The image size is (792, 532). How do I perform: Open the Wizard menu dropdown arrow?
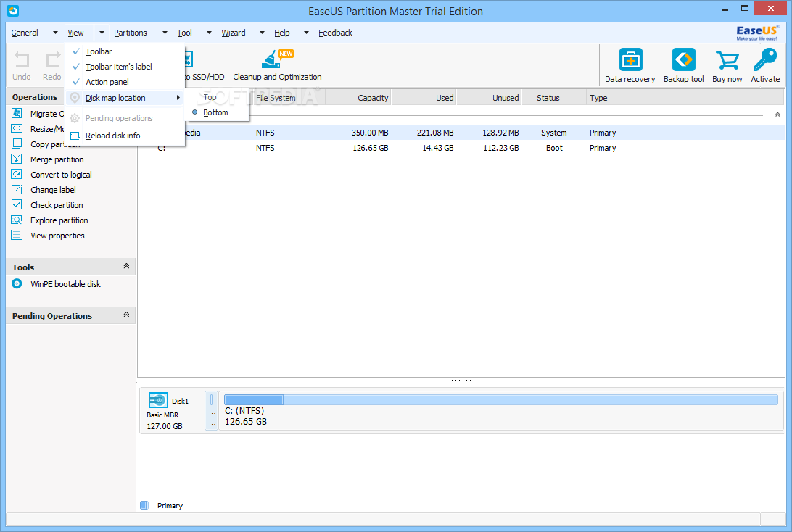262,33
